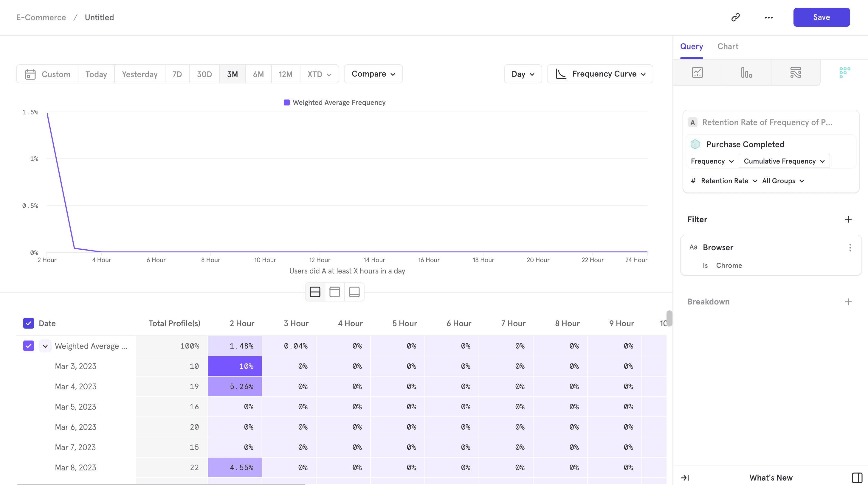Screen dimensions: 868x485
Task: Expand the Cumulative Frequency dropdown
Action: coord(784,161)
